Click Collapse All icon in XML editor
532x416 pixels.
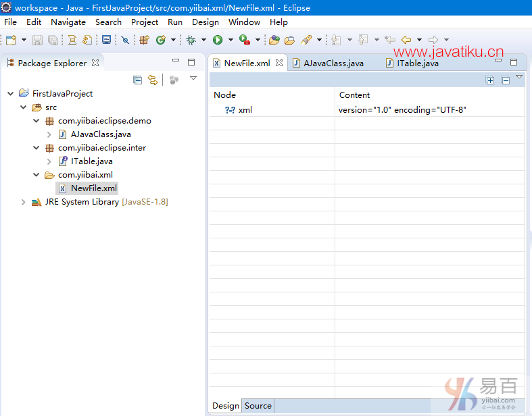coord(504,80)
